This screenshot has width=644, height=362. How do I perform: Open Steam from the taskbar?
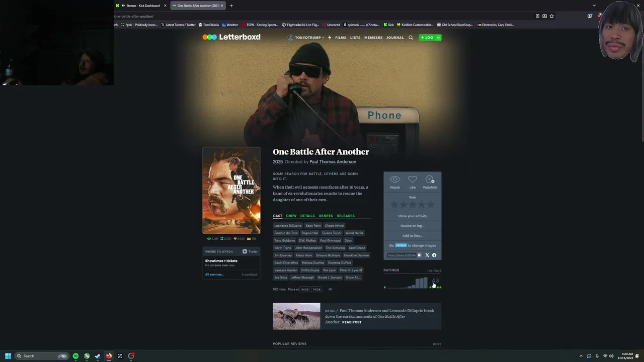(98, 356)
